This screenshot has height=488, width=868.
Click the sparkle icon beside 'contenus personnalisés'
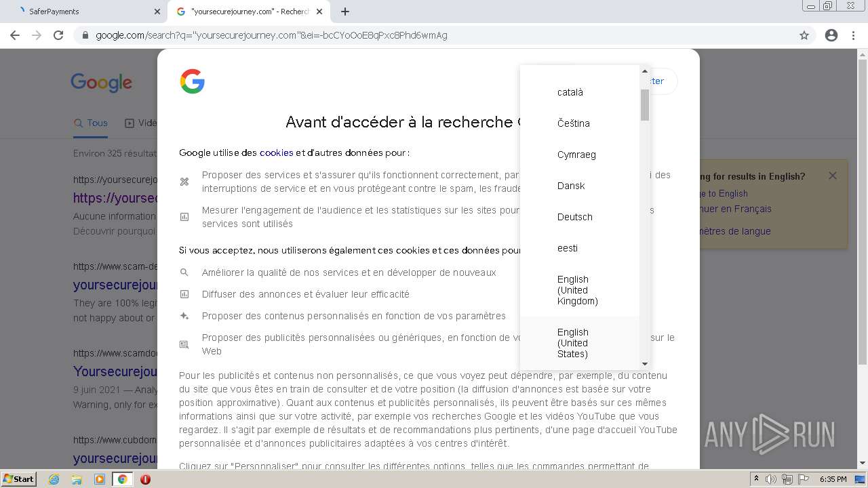pos(184,316)
